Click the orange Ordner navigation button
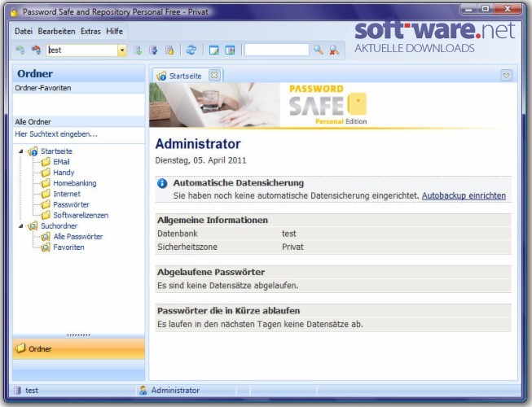 coord(78,348)
